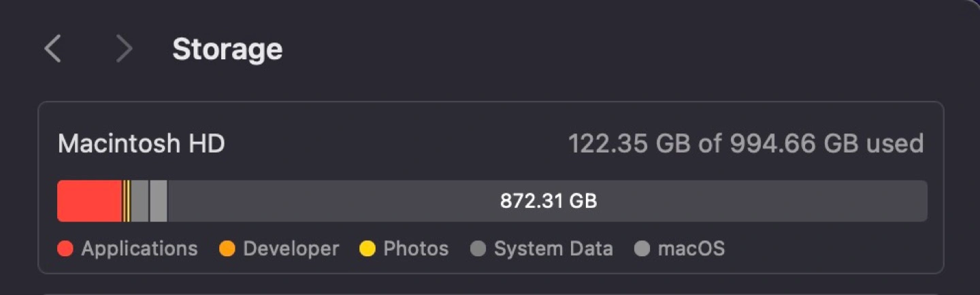The width and height of the screenshot is (980, 295).
Task: Select the darker gray System Data bar segment
Action: coord(140,201)
